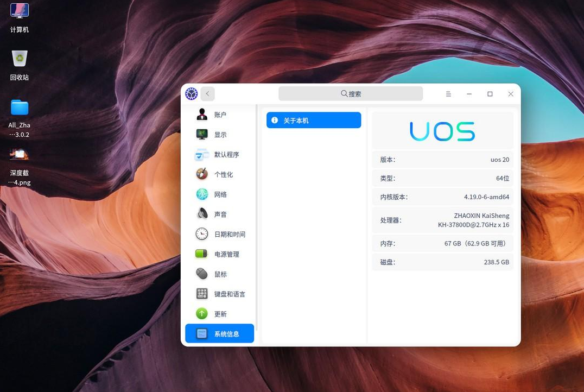Click the 更新 green update arrow icon
The height and width of the screenshot is (392, 584).
tap(202, 314)
